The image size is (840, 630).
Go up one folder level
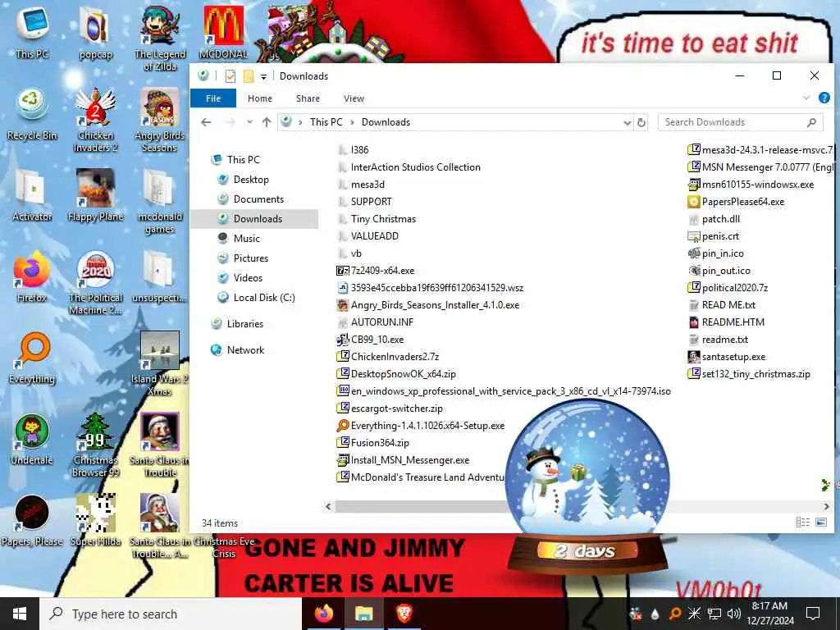pyautogui.click(x=267, y=122)
